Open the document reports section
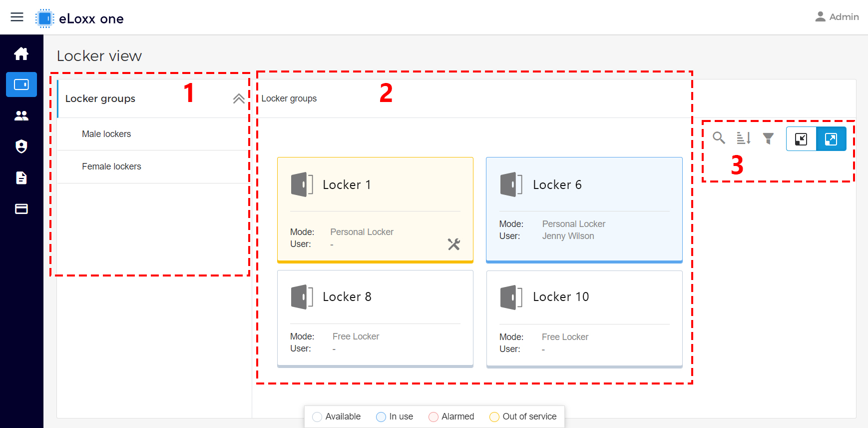Screen dimensions: 868x428 [21, 177]
